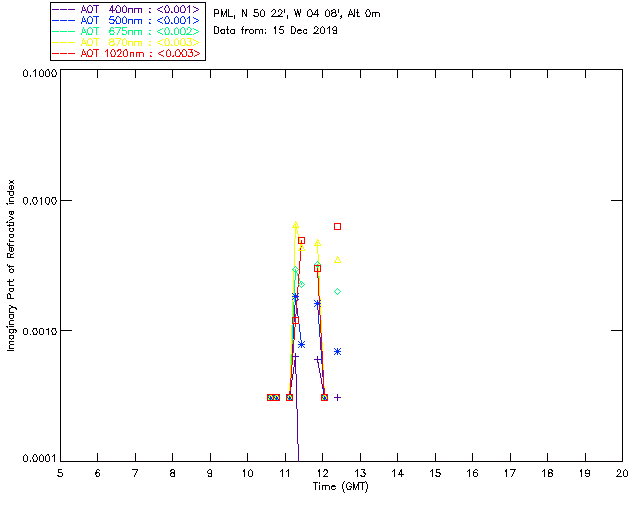Click the isolated purple plus marker right of 12
Screen dimensions: 640x512
[338, 397]
